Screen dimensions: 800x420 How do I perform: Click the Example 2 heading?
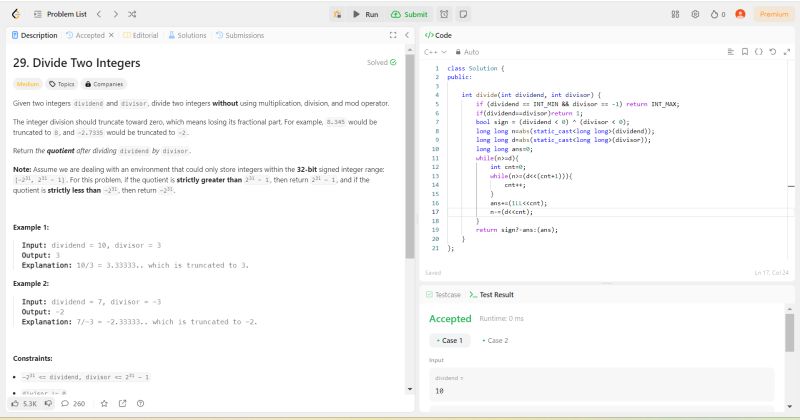tap(31, 283)
